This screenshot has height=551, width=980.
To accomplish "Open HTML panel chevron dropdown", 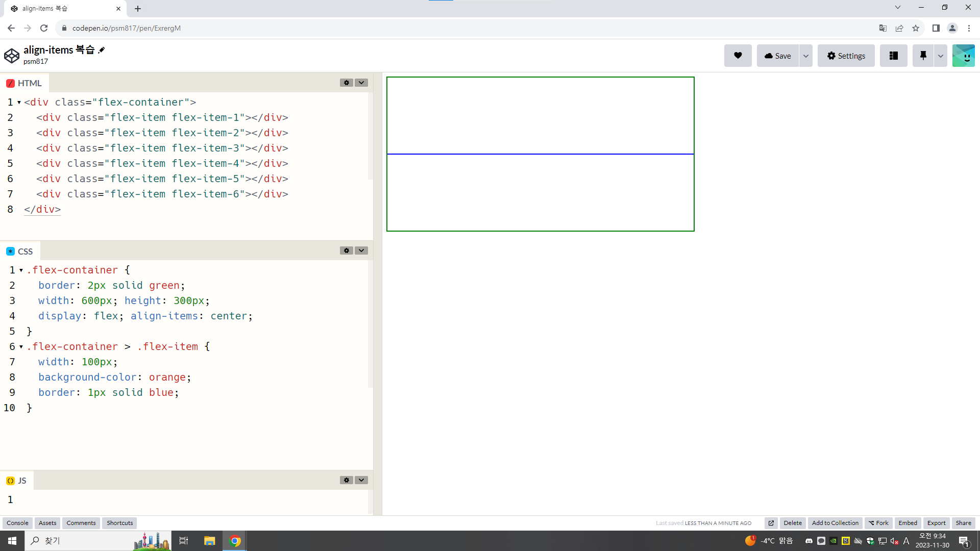I will coord(361,83).
